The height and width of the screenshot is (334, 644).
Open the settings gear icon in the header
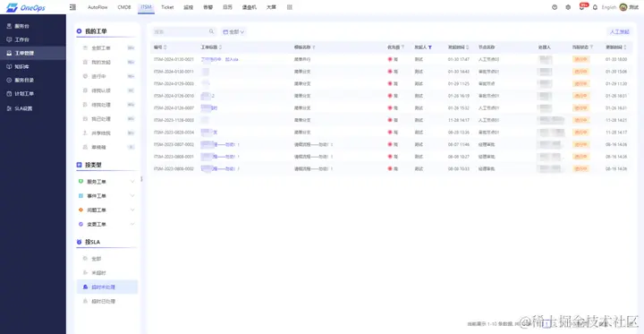pos(568,7)
